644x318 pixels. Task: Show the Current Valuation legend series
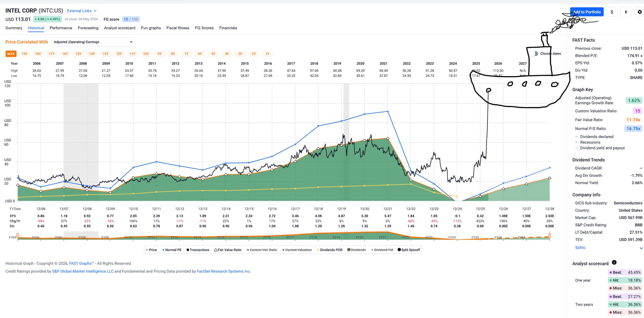tap(297, 250)
